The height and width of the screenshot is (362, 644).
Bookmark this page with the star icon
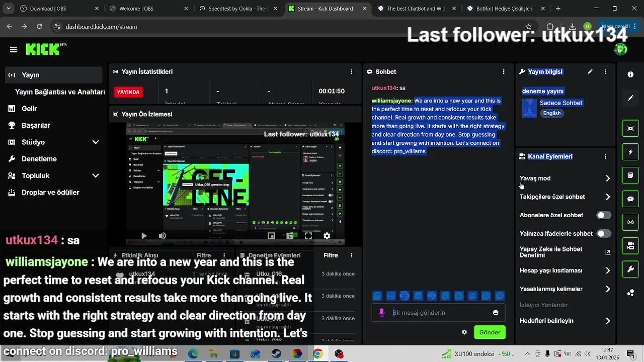pyautogui.click(x=529, y=27)
